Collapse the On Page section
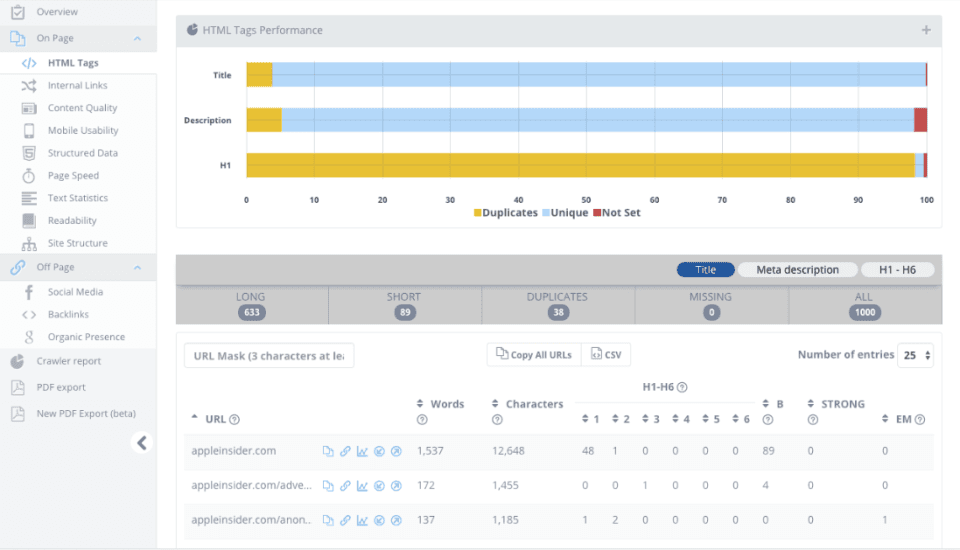 click(137, 39)
